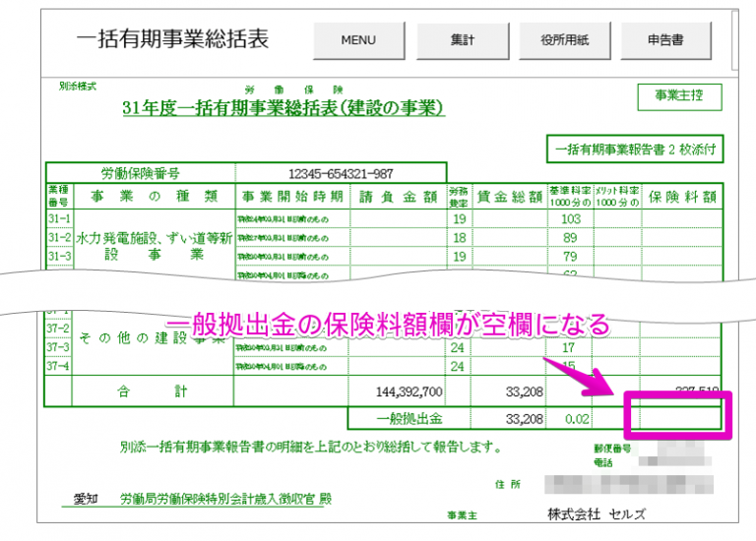Open the MENU button
This screenshot has width=756, height=541.
coord(358,40)
